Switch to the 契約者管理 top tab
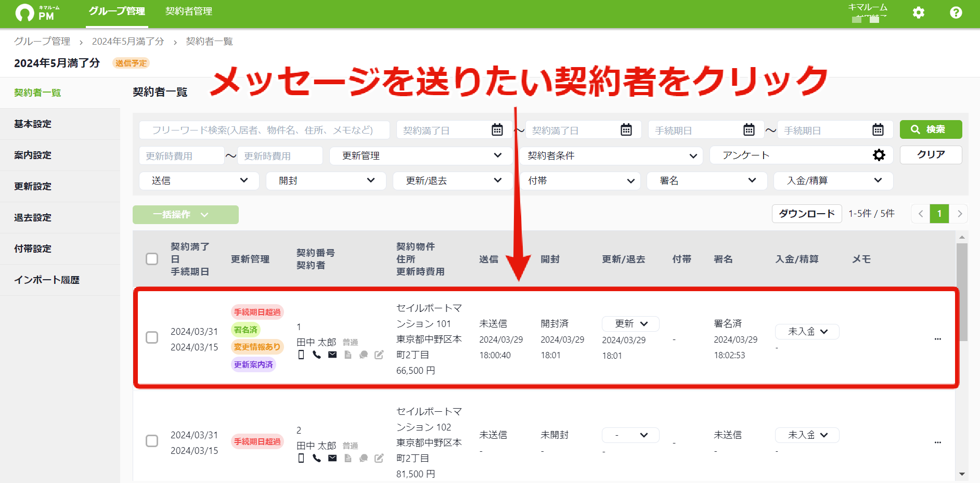980x483 pixels. pyautogui.click(x=189, y=11)
